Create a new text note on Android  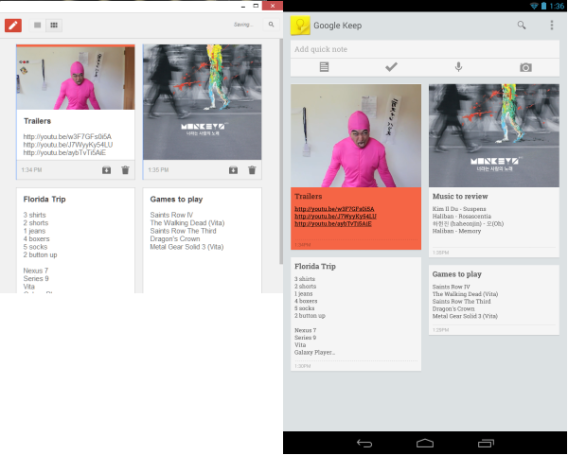coord(324,67)
